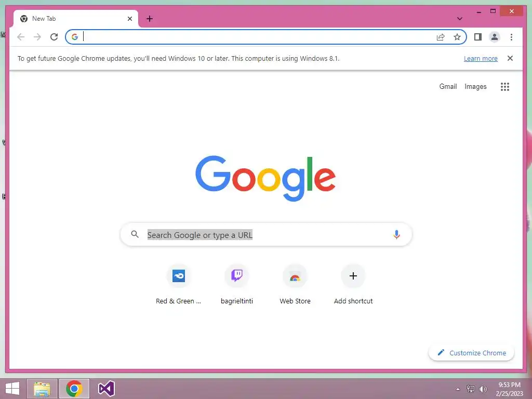532x399 pixels.
Task: Open the bagrieltinti Twitch shortcut
Action: pyautogui.click(x=237, y=285)
